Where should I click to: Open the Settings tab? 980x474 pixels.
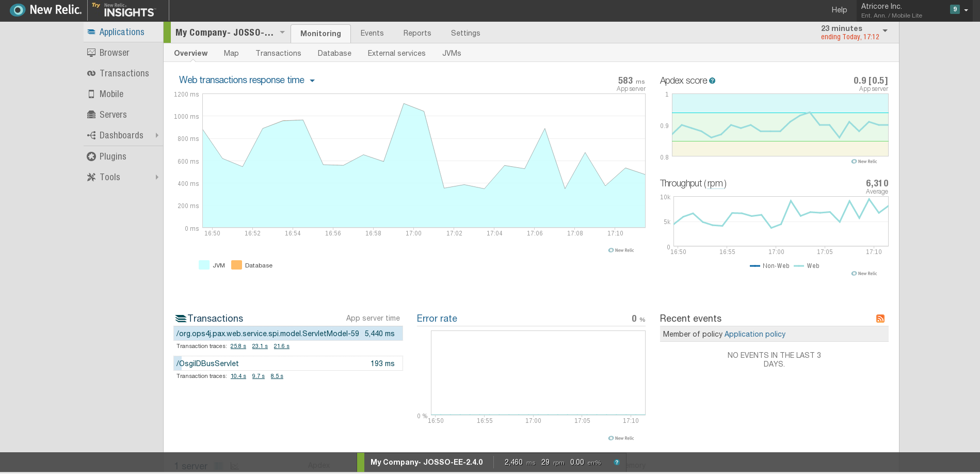point(465,33)
